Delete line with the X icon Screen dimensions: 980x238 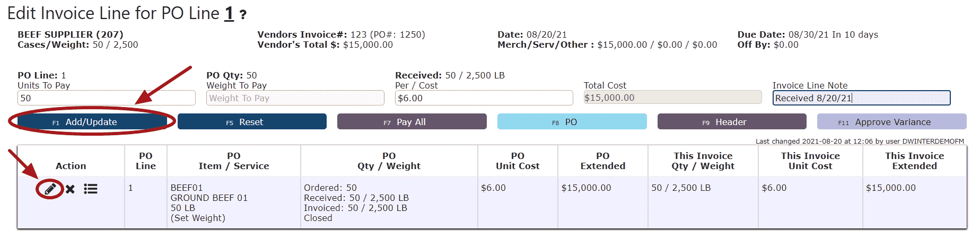[70, 189]
